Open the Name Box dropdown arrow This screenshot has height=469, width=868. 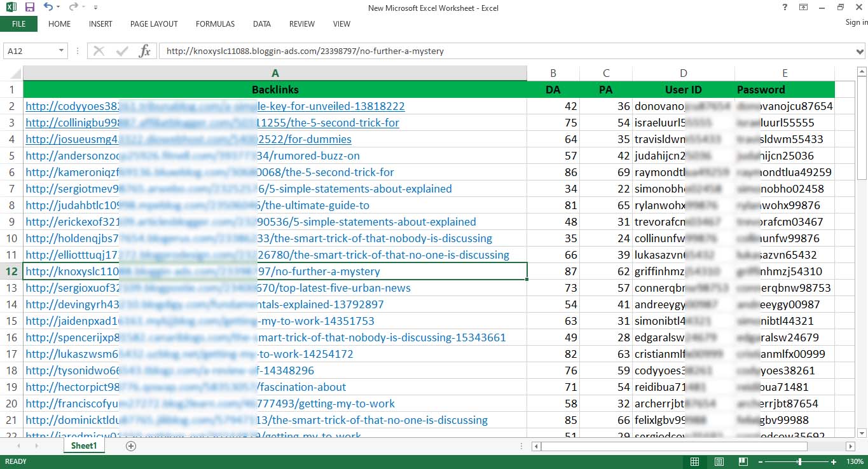[62, 51]
